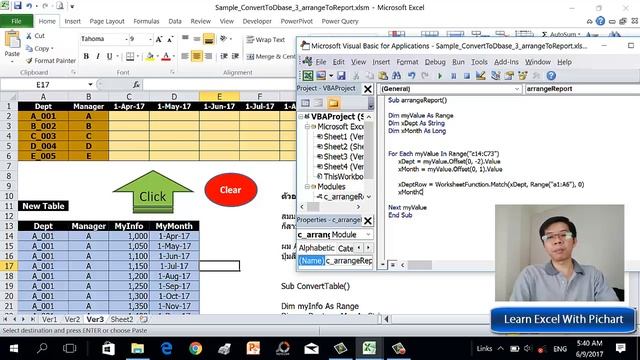The height and width of the screenshot is (360, 640).
Task: Click the Paste icon in VBA toolbar
Action: pos(383,76)
